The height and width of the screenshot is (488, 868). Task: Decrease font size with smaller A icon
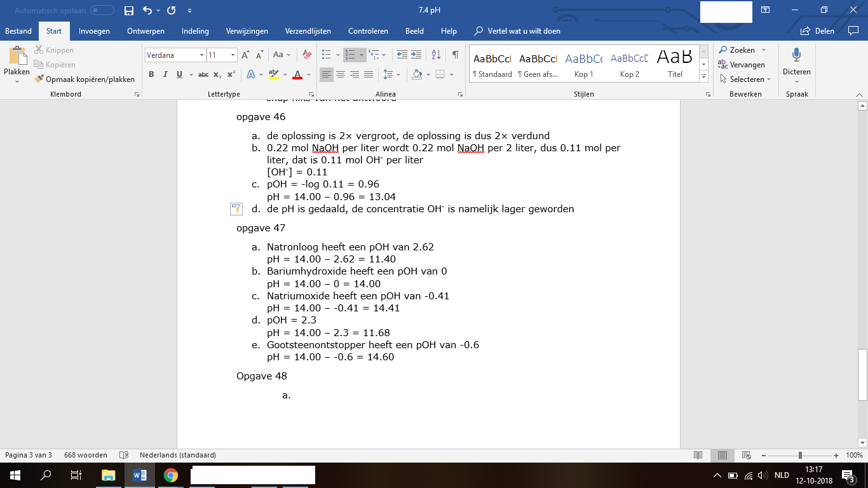click(259, 55)
